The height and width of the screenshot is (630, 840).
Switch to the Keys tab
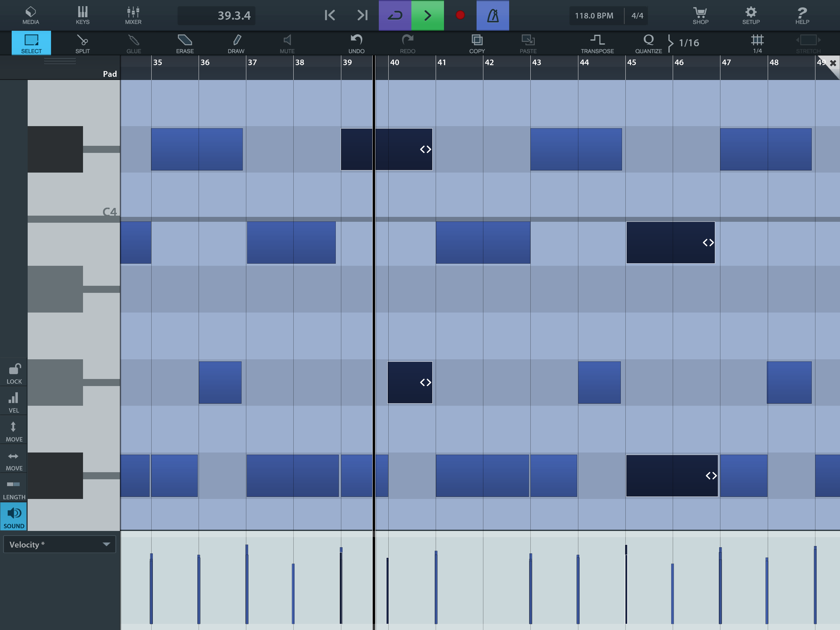82,16
